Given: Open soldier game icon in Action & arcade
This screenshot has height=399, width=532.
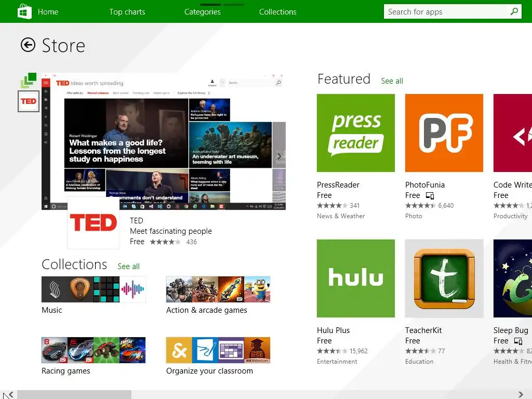Looking at the screenshot, I should click(x=205, y=289).
